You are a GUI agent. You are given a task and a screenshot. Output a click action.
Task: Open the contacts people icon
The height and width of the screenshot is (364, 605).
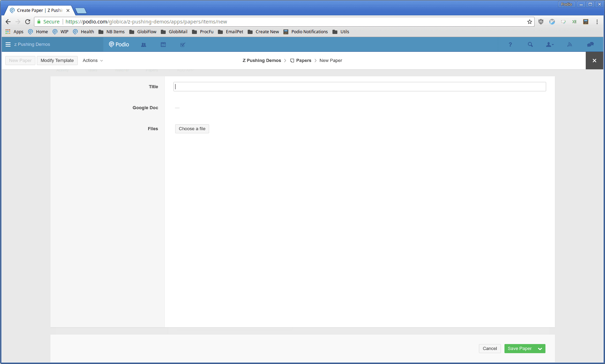click(144, 45)
